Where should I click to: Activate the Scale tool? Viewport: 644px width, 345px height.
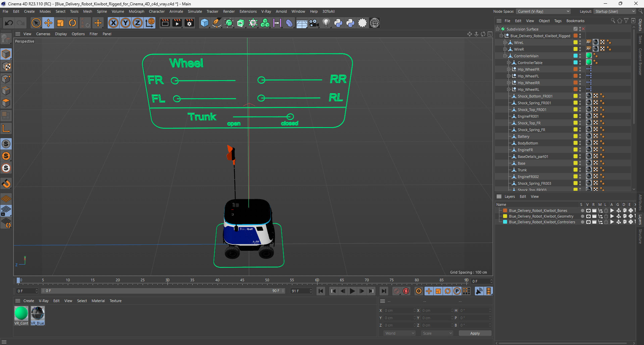(x=60, y=23)
